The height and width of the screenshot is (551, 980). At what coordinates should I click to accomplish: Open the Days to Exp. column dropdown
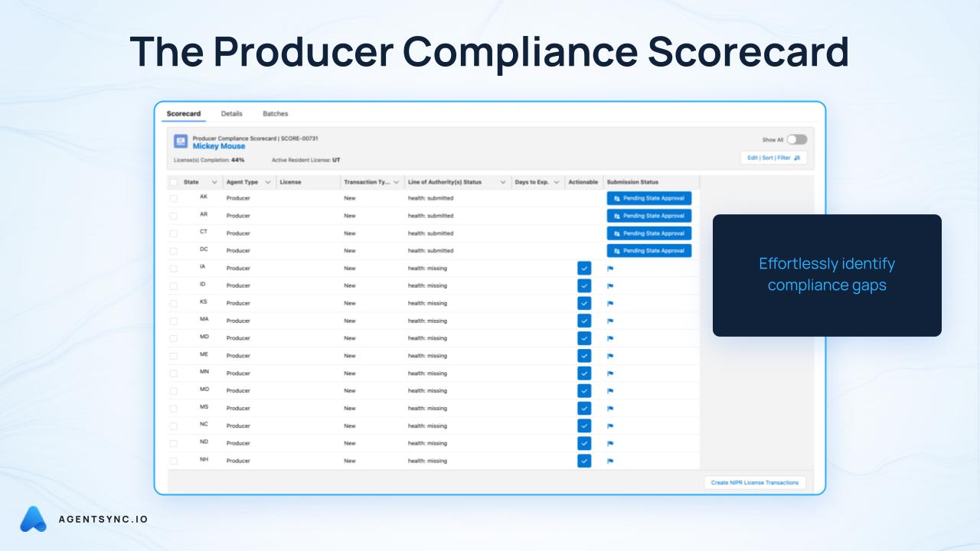(557, 182)
